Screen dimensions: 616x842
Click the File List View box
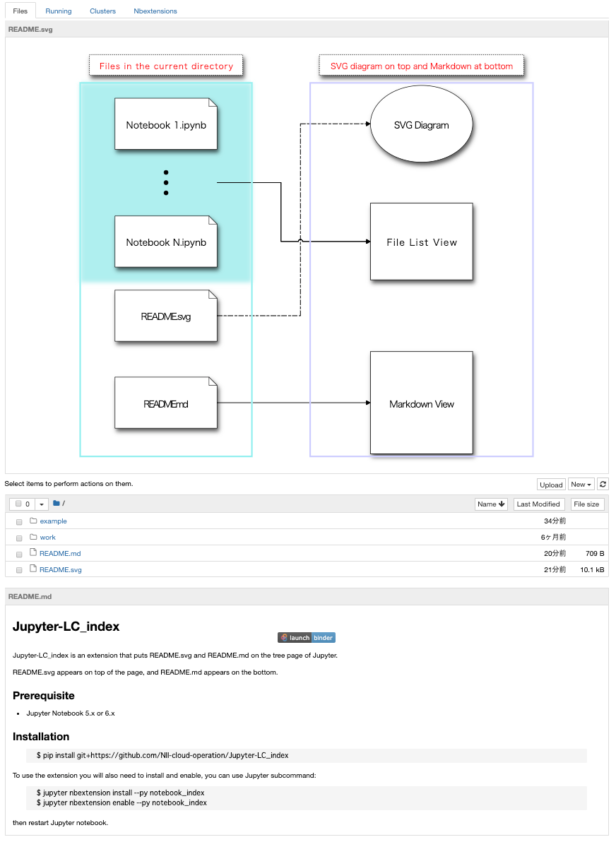[x=422, y=242]
